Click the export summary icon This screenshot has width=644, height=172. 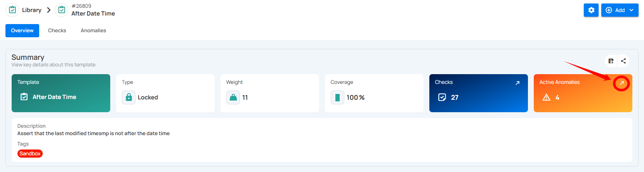click(x=611, y=61)
